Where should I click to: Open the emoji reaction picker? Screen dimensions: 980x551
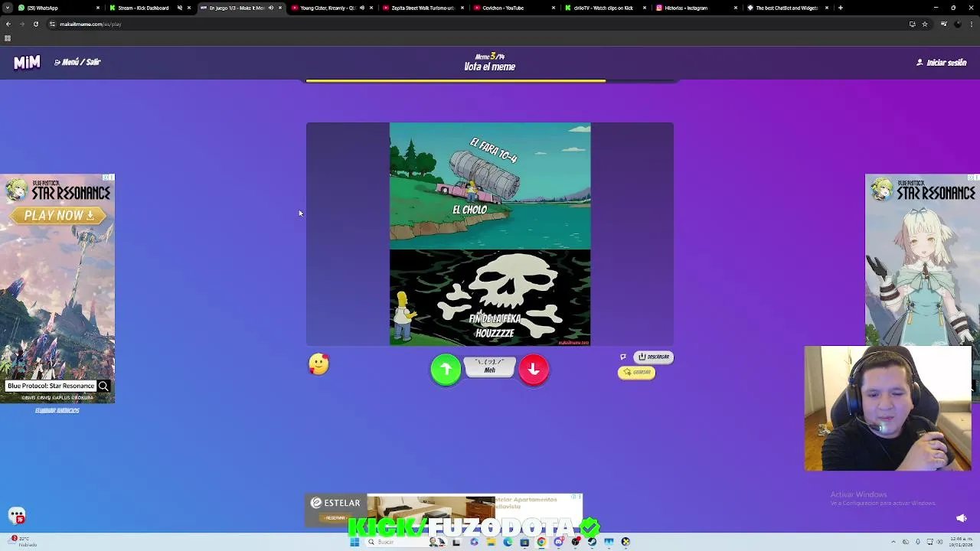pyautogui.click(x=318, y=364)
